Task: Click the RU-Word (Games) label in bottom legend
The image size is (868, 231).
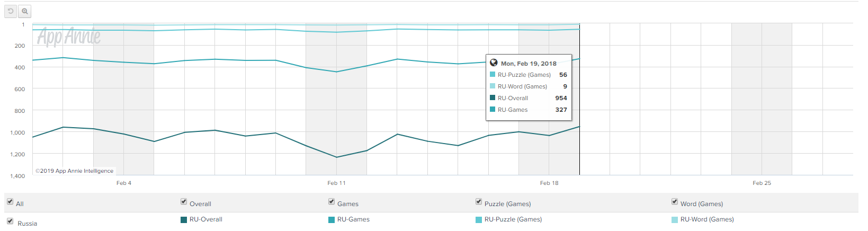Action: (707, 219)
